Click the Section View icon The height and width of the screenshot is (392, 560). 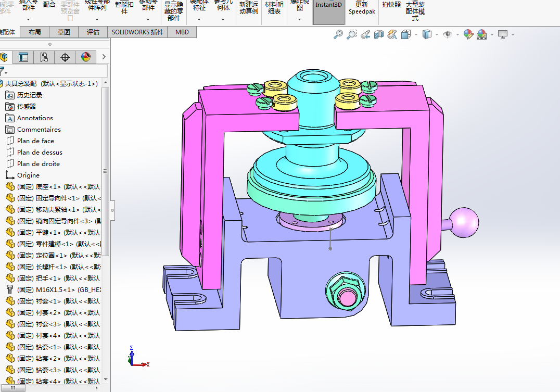(378, 34)
